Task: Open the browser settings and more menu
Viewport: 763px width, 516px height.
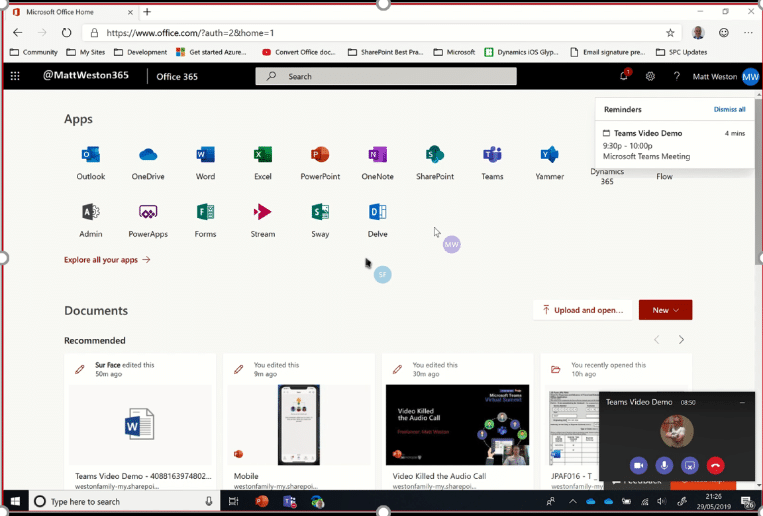Action: coord(748,33)
